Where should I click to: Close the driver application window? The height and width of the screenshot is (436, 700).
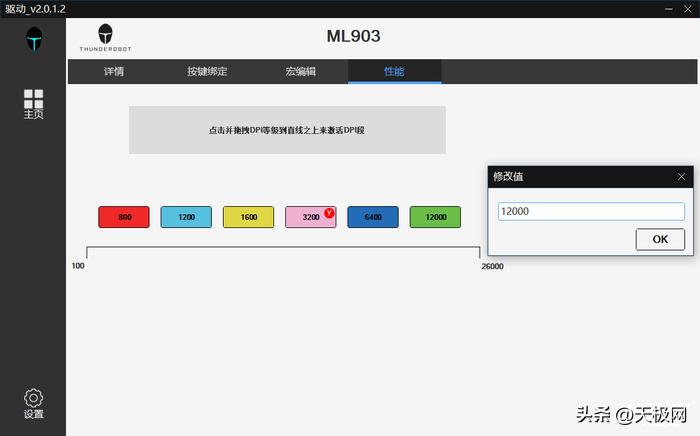pyautogui.click(x=688, y=9)
